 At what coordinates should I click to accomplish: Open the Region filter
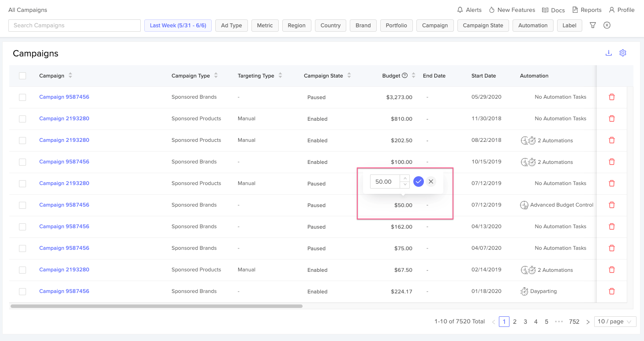tap(297, 26)
